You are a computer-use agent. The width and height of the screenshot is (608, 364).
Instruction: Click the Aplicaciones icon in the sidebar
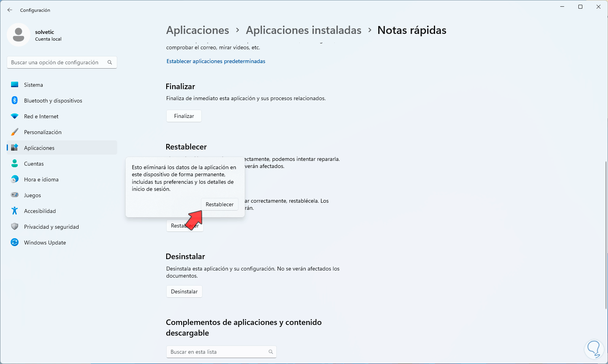(15, 148)
